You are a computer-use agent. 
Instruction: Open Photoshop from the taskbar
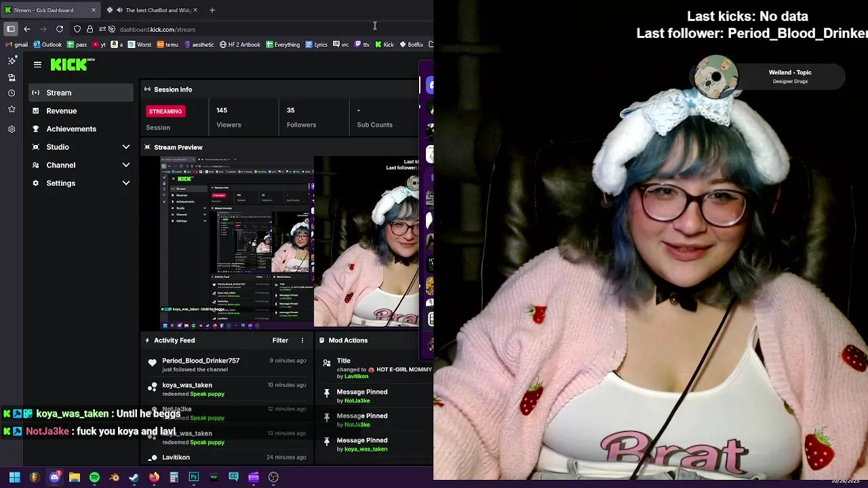click(x=194, y=477)
